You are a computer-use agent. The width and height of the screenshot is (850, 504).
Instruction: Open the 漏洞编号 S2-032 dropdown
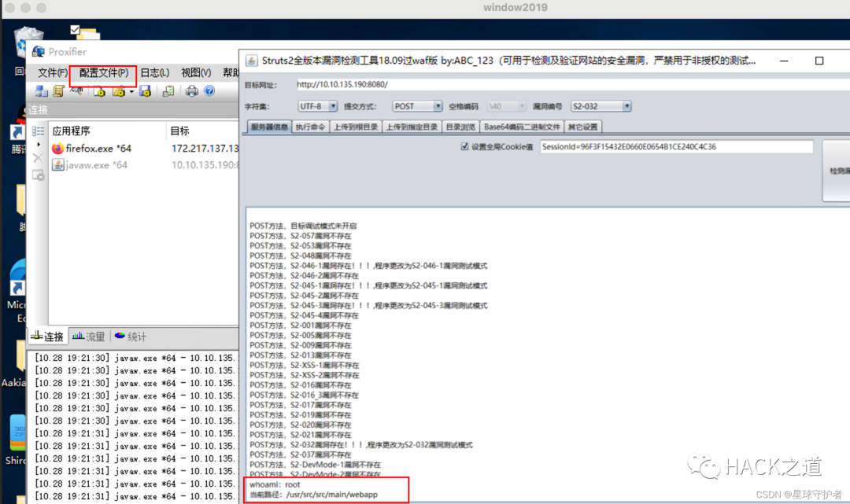(x=601, y=107)
